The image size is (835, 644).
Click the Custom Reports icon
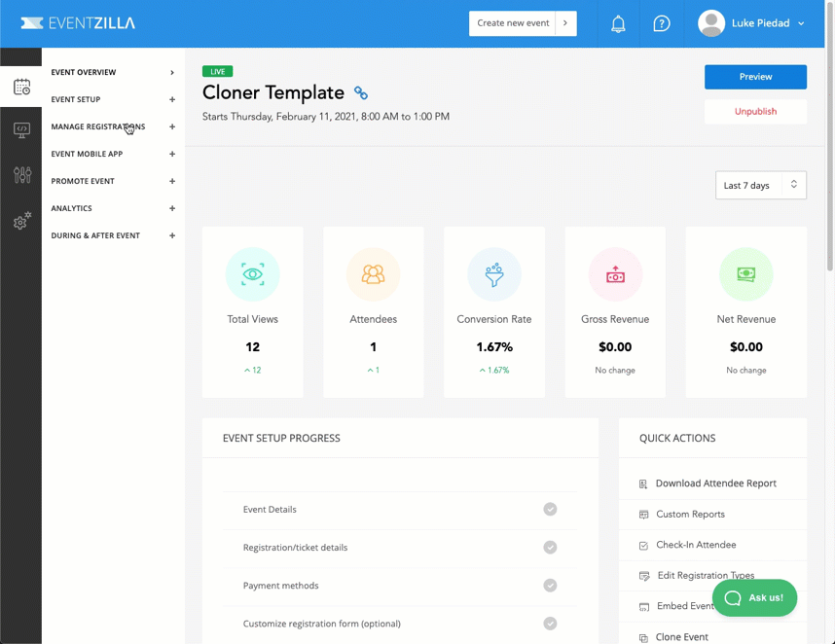(644, 515)
